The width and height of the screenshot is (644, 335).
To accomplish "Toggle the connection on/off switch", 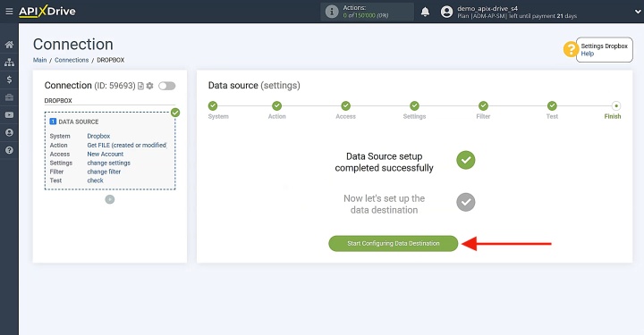I will point(166,86).
